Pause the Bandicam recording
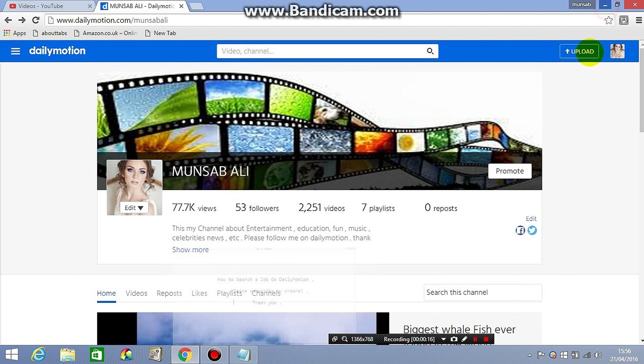 (x=475, y=339)
